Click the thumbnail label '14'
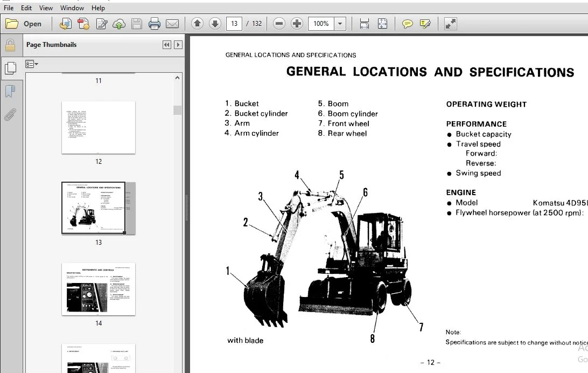The width and height of the screenshot is (588, 373). [98, 323]
